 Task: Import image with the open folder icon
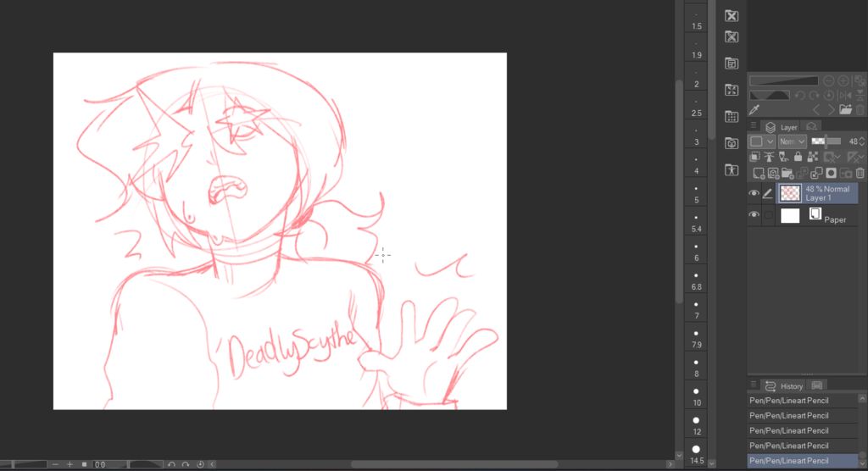click(x=845, y=109)
